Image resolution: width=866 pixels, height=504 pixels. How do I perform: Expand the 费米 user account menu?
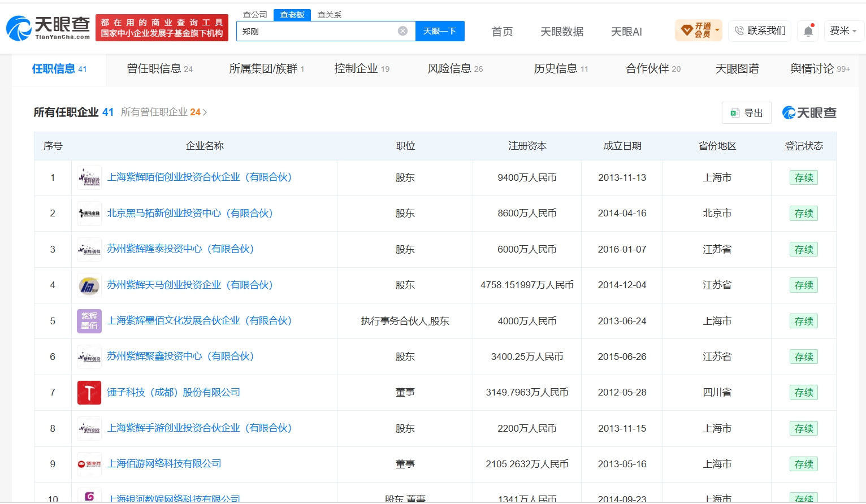(x=843, y=31)
